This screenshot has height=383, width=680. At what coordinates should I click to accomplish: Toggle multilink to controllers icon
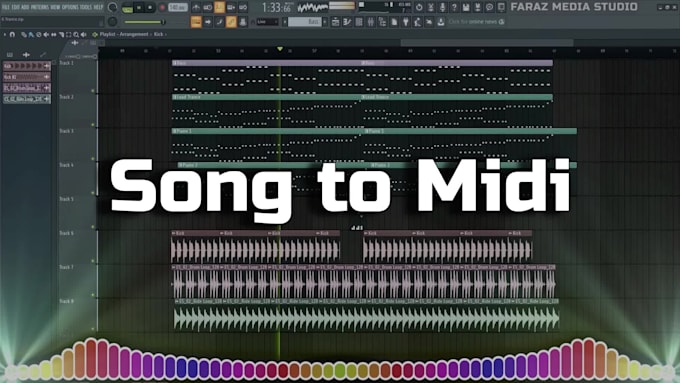231,22
